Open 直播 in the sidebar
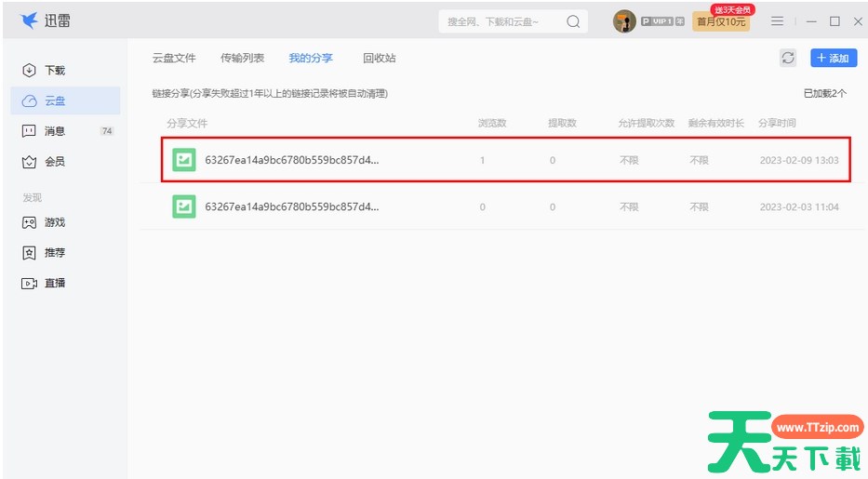The image size is (868, 479). point(55,283)
